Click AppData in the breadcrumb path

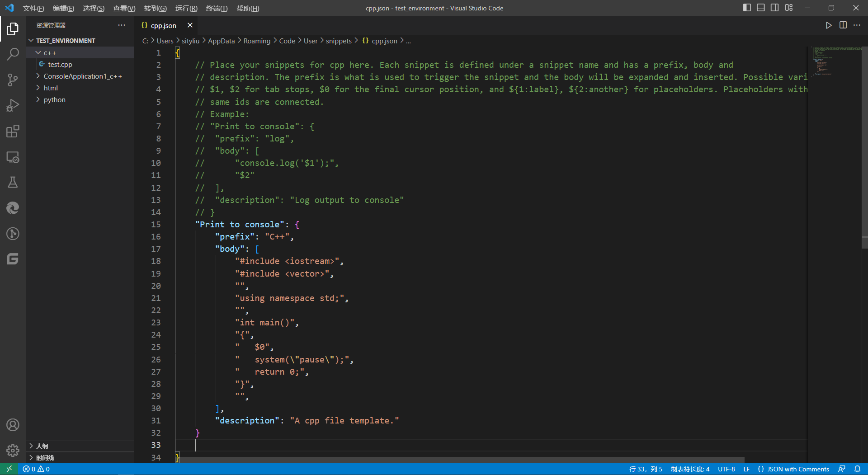221,41
